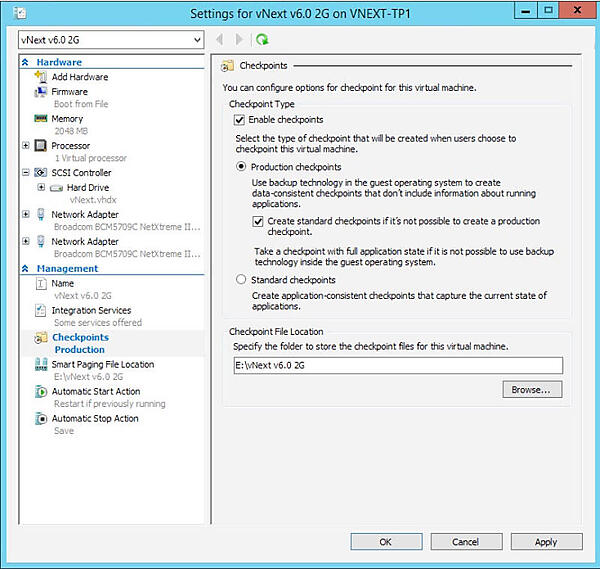Click the '2048 MB' memory value
Screen dimensions: 600x569
[x=71, y=131]
